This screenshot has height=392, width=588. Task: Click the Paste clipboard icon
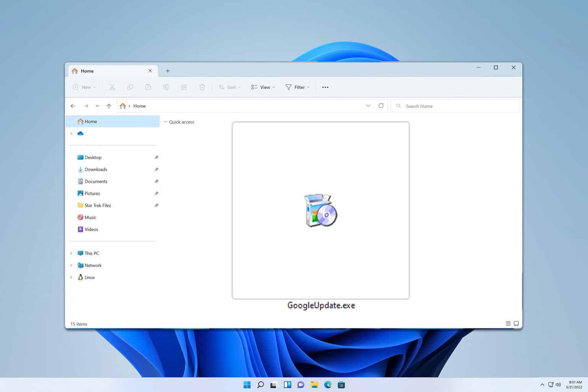(x=148, y=87)
